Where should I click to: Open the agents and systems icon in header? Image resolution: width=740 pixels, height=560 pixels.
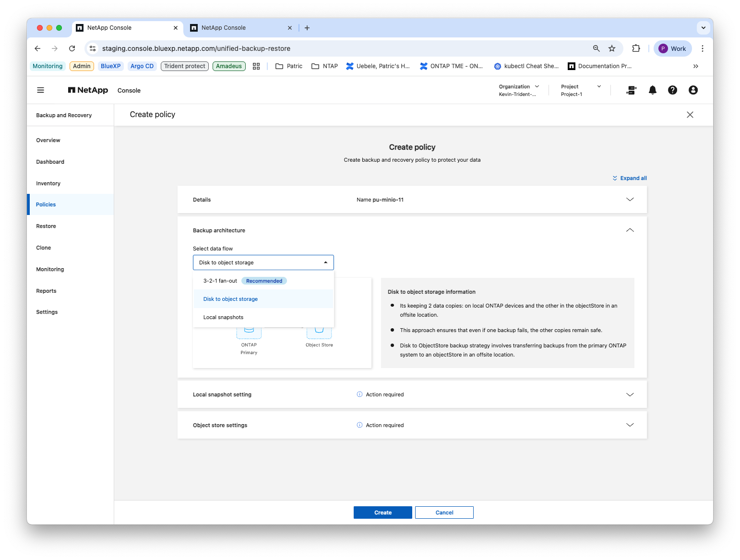tap(632, 90)
